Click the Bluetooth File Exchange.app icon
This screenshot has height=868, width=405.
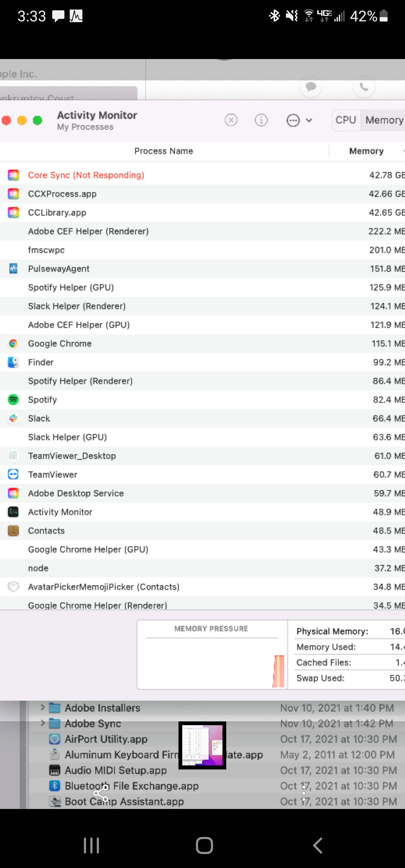click(55, 785)
